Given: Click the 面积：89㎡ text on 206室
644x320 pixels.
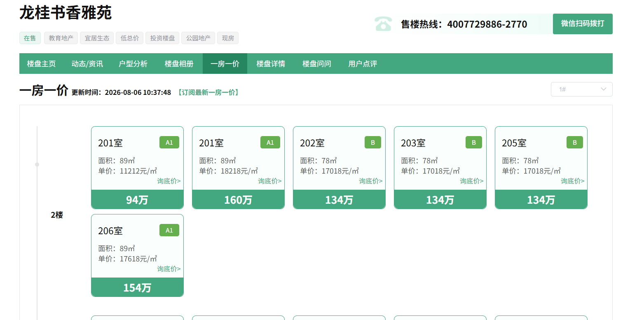Looking at the screenshot, I should tap(117, 248).
